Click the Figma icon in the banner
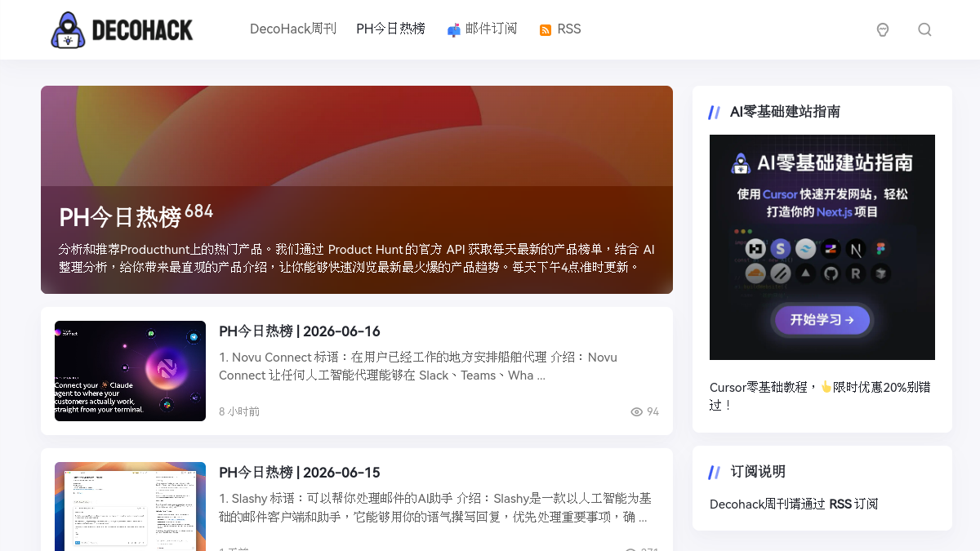980x551 pixels. click(x=880, y=248)
